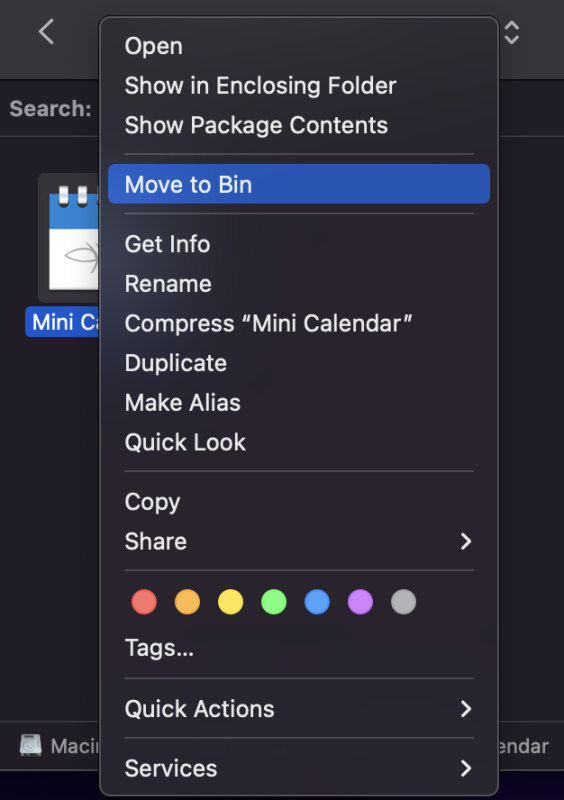The width and height of the screenshot is (564, 800).
Task: Click the up-down stepper arrows in toolbar
Action: pos(511,33)
